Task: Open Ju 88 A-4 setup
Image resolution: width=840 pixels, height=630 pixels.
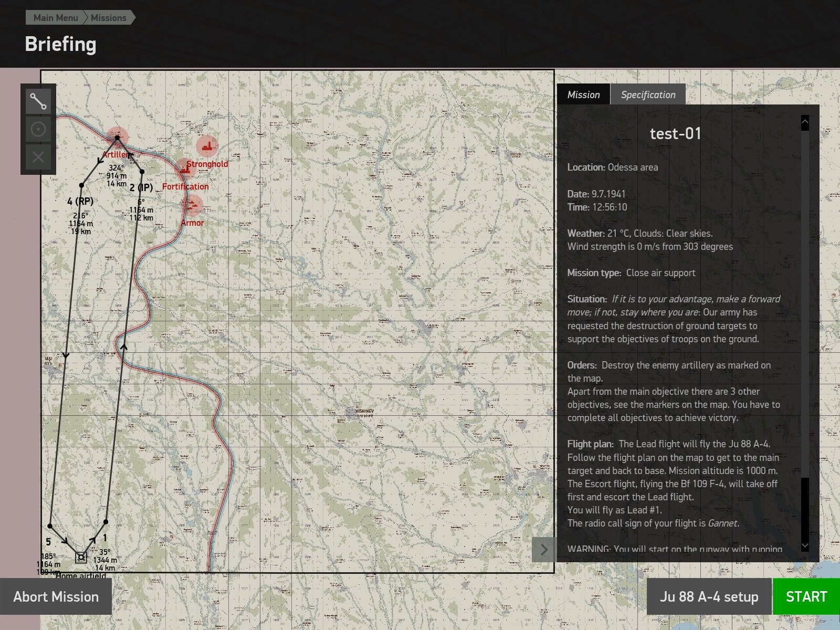Action: (x=709, y=596)
